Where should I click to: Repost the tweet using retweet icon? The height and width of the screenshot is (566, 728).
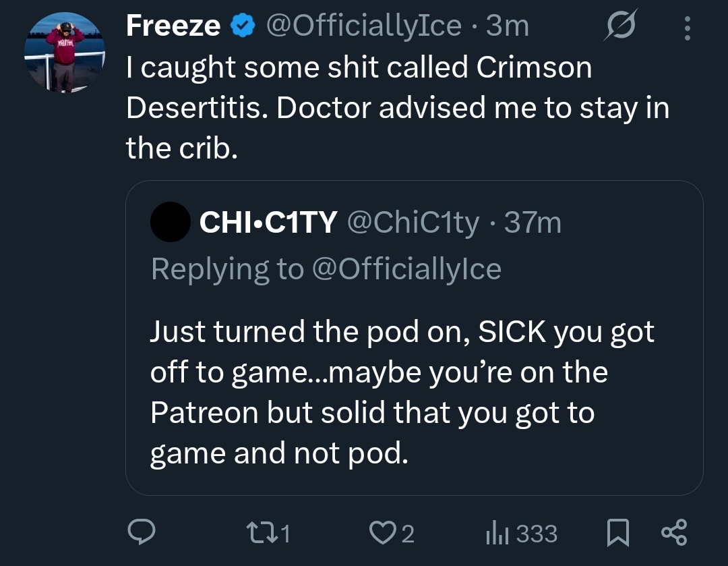click(268, 533)
